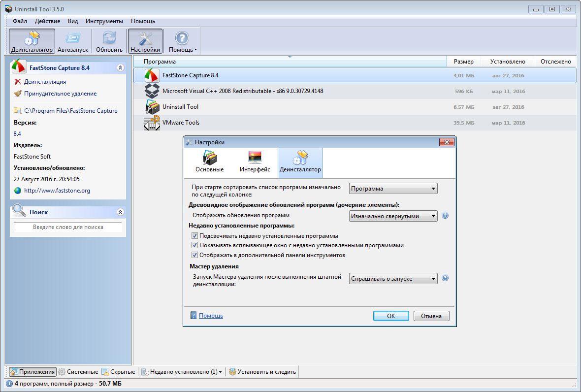The image size is (581, 392).
Task: Collapse the Поиск sidebar panel
Action: click(120, 212)
